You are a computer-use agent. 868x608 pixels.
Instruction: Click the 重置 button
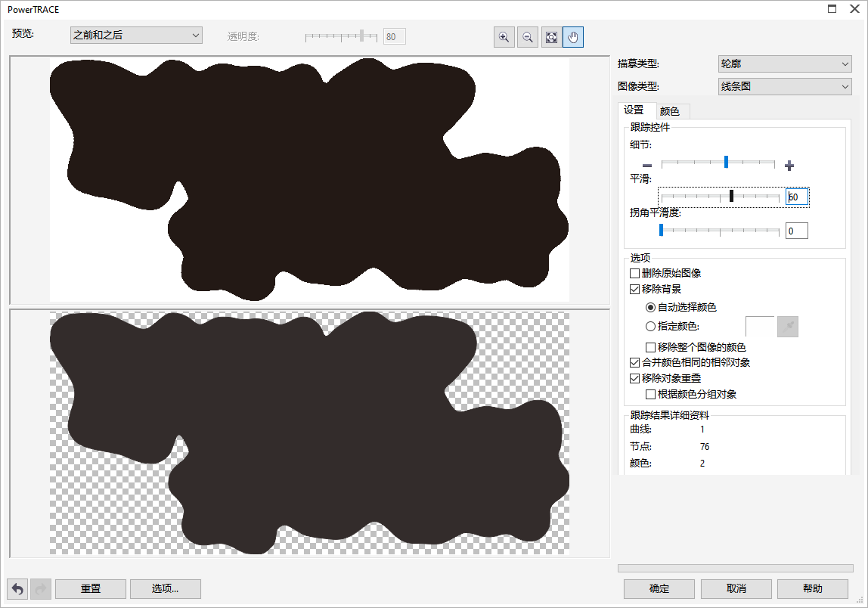click(91, 588)
